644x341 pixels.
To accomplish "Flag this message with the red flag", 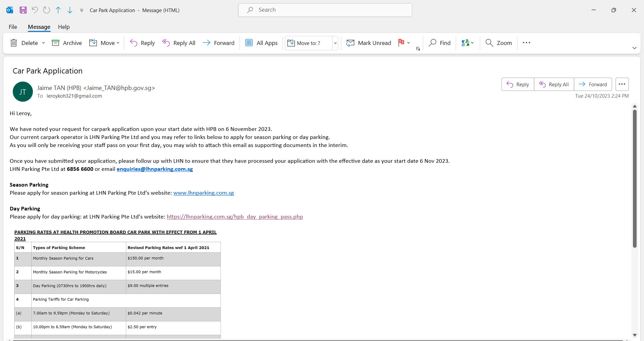I will [x=401, y=43].
